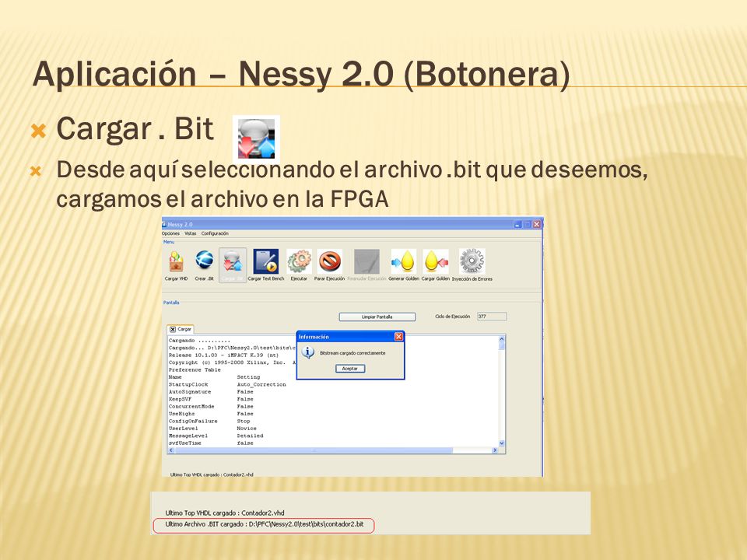Click Aceptar in the Información dialog
Viewport: 747px width, 560px height.
pos(350,369)
